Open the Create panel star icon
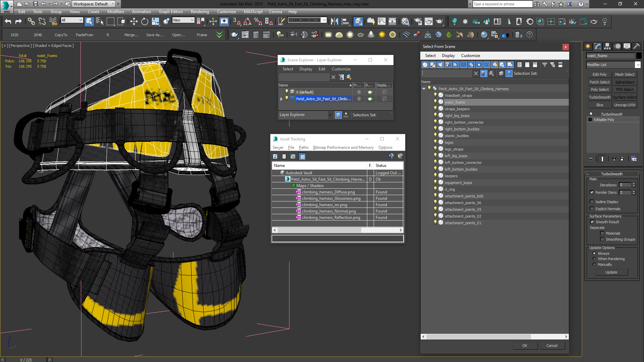The height and width of the screenshot is (362, 644). click(x=588, y=46)
